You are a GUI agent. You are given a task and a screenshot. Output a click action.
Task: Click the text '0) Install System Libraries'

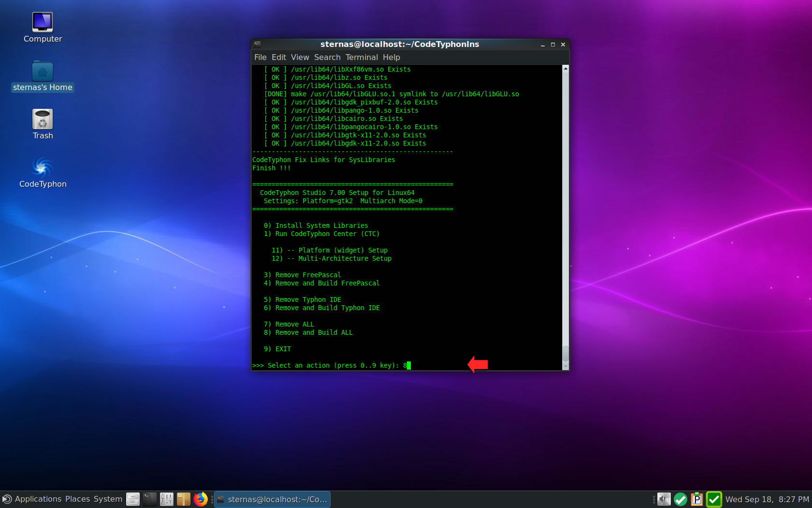pos(316,225)
